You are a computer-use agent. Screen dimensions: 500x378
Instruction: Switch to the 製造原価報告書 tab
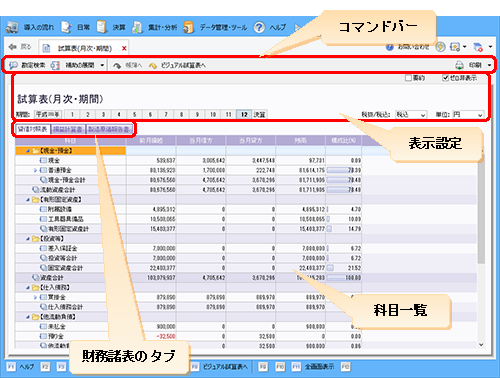(109, 129)
